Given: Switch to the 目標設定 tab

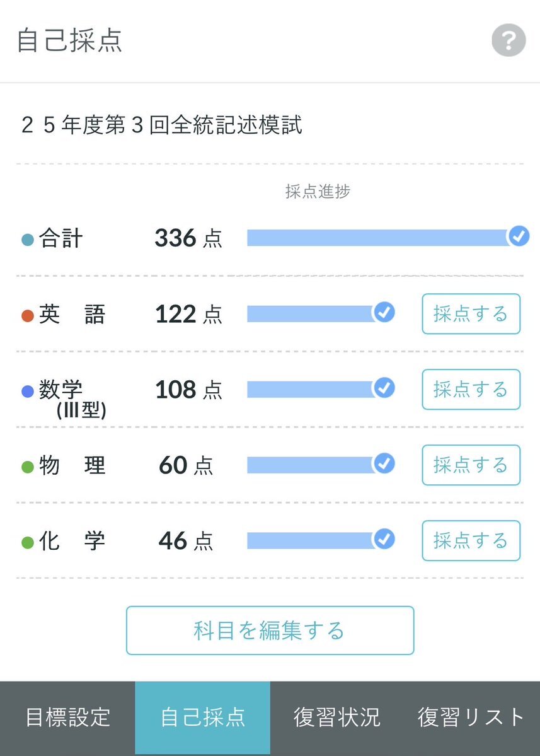Looking at the screenshot, I should click(x=67, y=718).
